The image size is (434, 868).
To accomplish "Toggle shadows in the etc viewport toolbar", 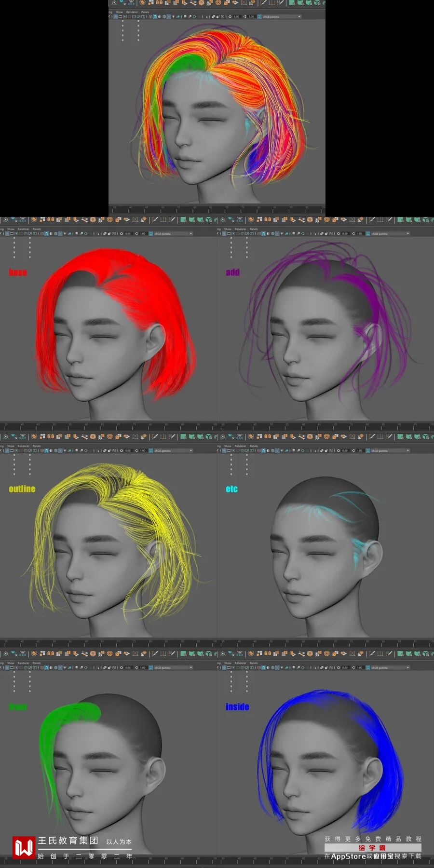I will click(x=286, y=450).
